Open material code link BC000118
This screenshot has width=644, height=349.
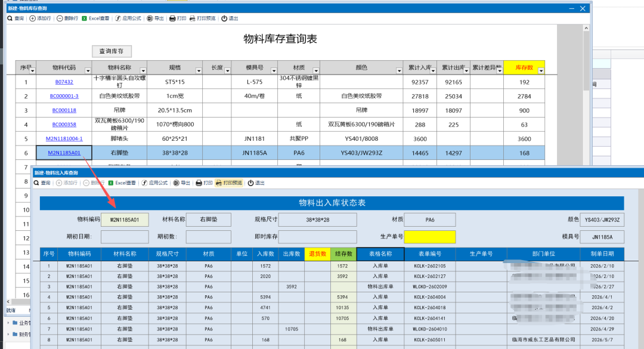point(64,110)
